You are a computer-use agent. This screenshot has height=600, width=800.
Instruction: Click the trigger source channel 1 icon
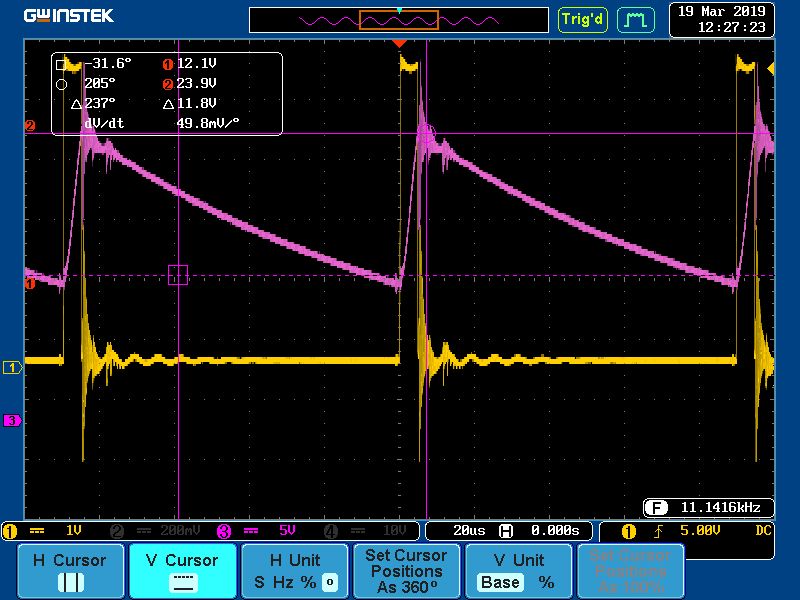coord(629,532)
